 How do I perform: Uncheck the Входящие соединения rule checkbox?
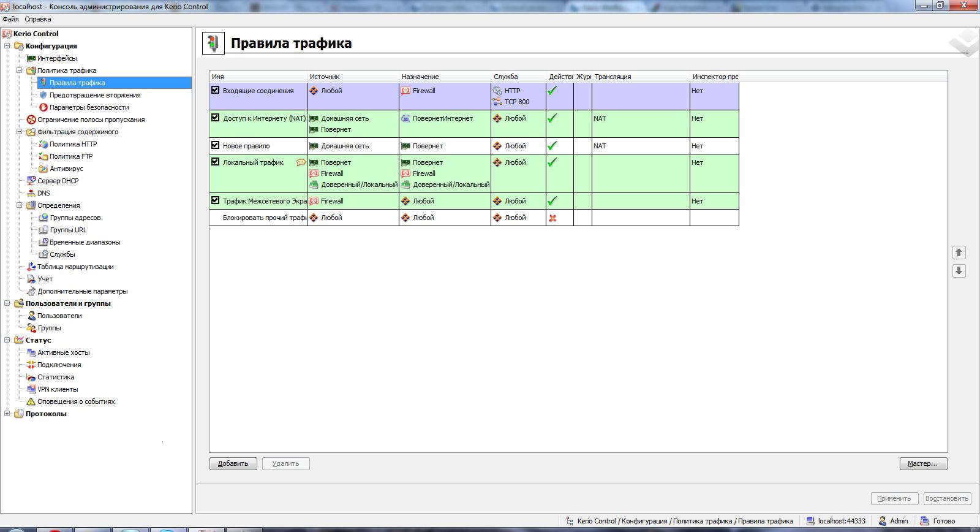coord(215,90)
